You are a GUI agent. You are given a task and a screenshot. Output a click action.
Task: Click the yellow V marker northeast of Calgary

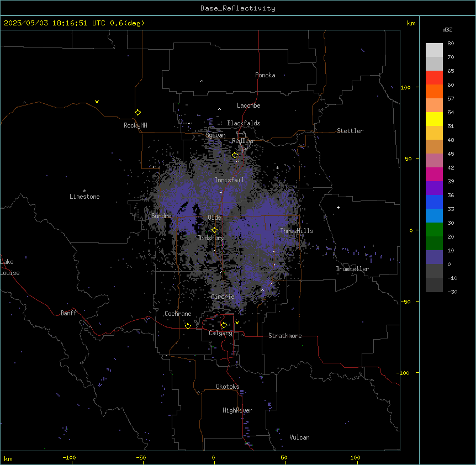pos(237,323)
